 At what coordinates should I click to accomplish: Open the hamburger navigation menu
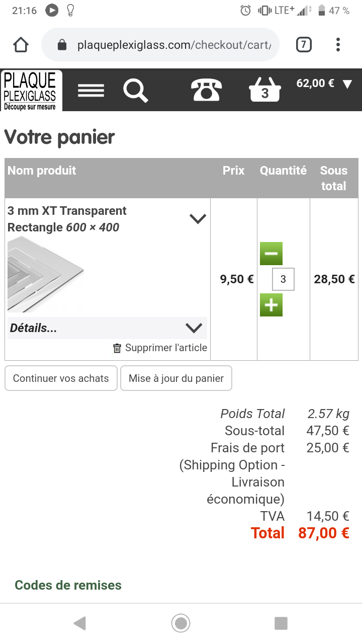point(91,91)
